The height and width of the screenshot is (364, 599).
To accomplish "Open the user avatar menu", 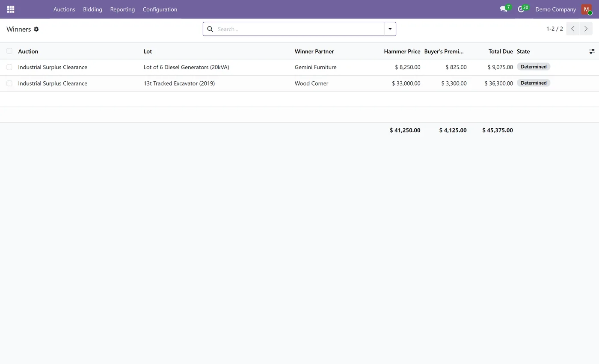I will click(587, 9).
